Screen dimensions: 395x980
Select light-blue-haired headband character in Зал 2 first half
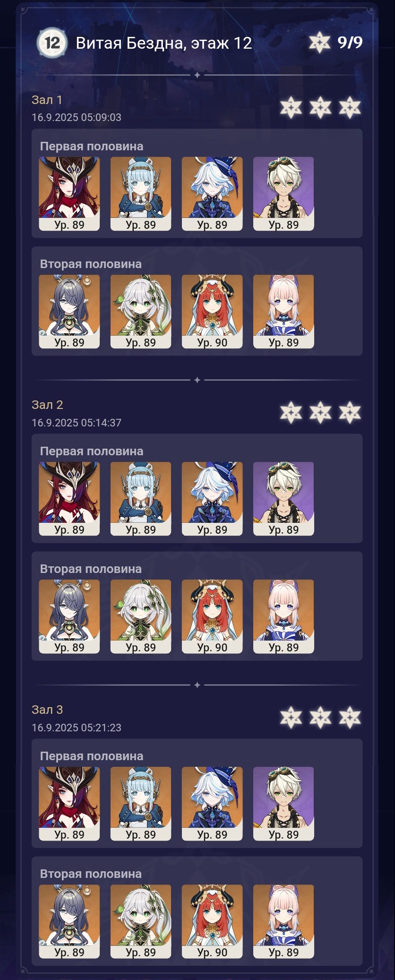coord(141,499)
